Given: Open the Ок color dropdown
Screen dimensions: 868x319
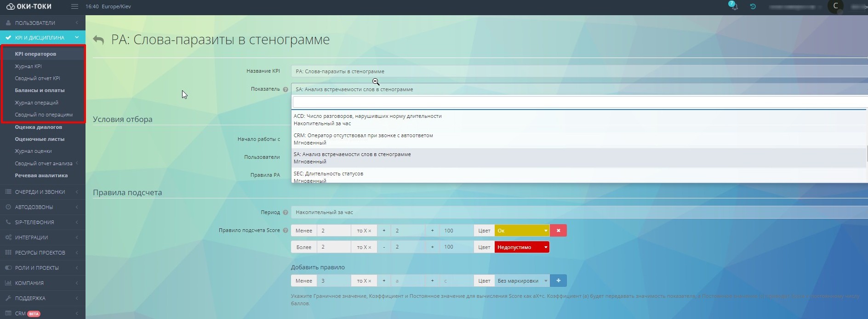Looking at the screenshot, I should 522,231.
